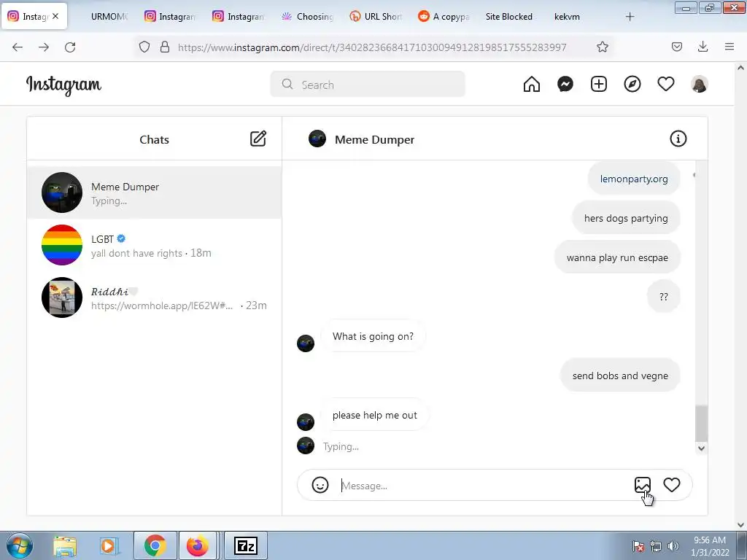Open the Messenger direct inbox icon

pos(565,85)
